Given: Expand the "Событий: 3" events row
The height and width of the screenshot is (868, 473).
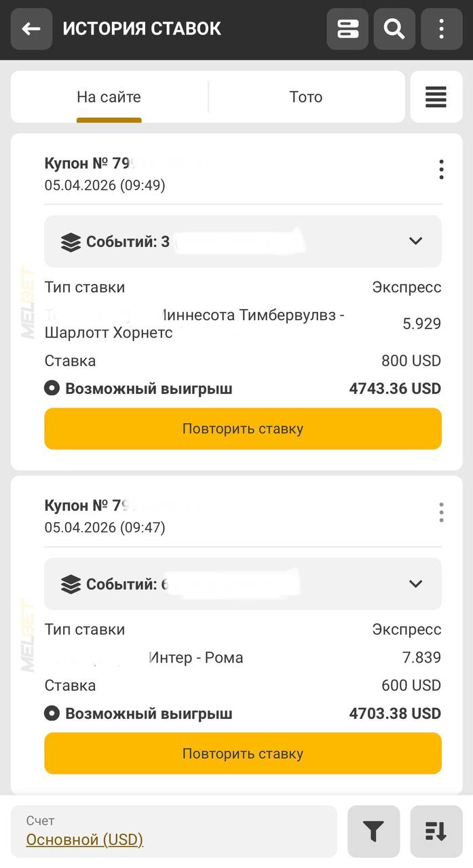Looking at the screenshot, I should click(x=243, y=241).
